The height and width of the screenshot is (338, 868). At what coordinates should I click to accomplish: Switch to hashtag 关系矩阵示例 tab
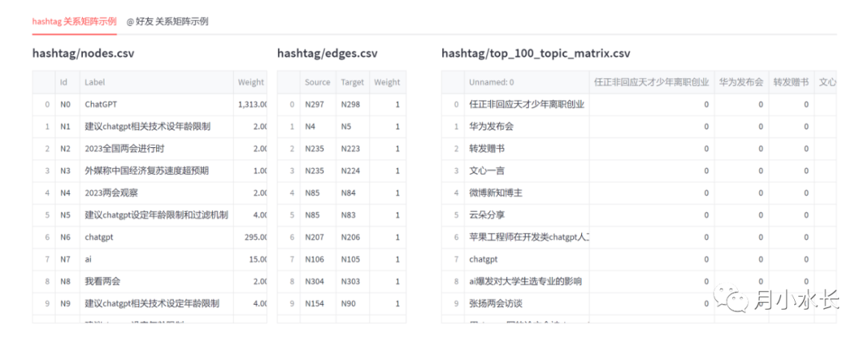tap(74, 22)
